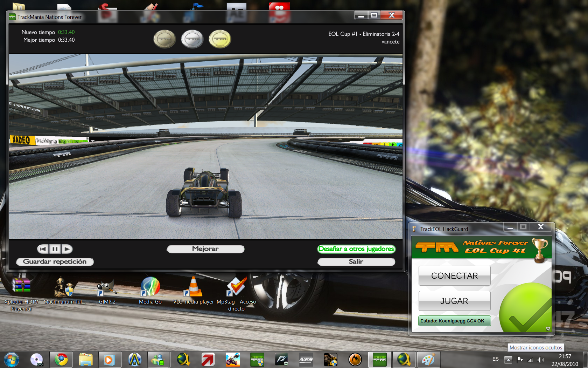
Task: Pause the replay playback
Action: pyautogui.click(x=55, y=249)
